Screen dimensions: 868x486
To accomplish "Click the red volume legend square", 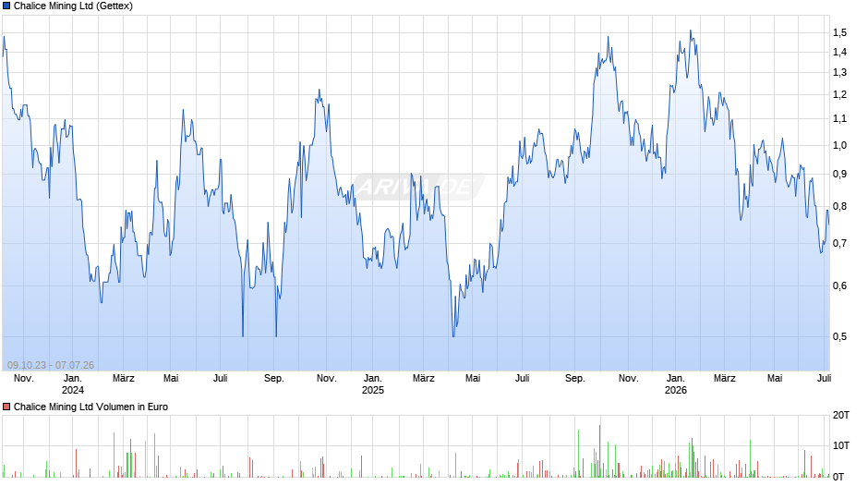I will (6, 407).
